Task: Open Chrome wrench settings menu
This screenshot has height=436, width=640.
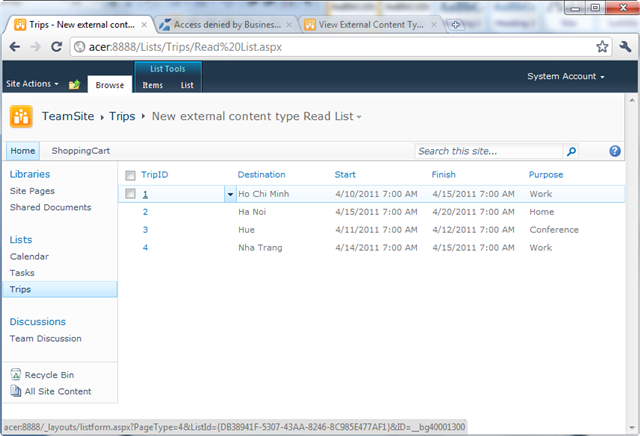Action: [x=625, y=47]
